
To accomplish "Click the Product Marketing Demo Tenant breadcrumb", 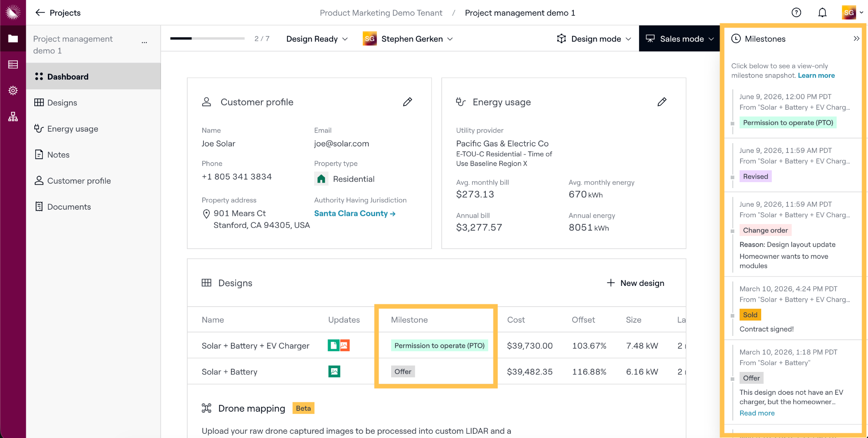I will [381, 13].
